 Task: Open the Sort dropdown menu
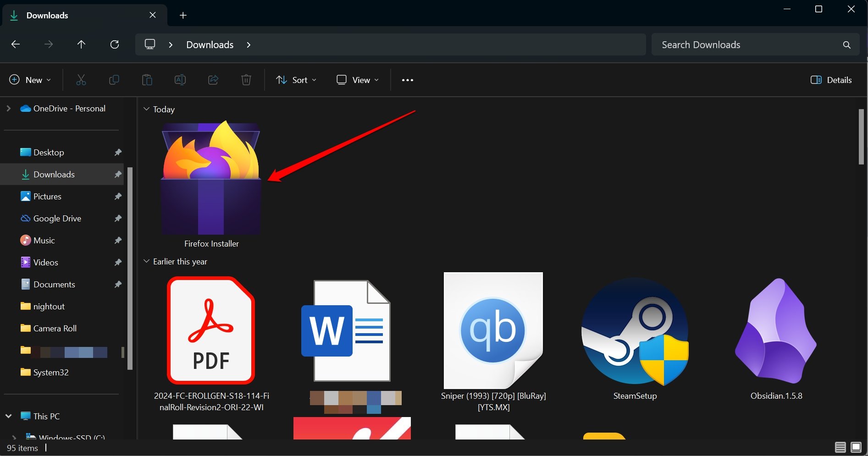[296, 80]
